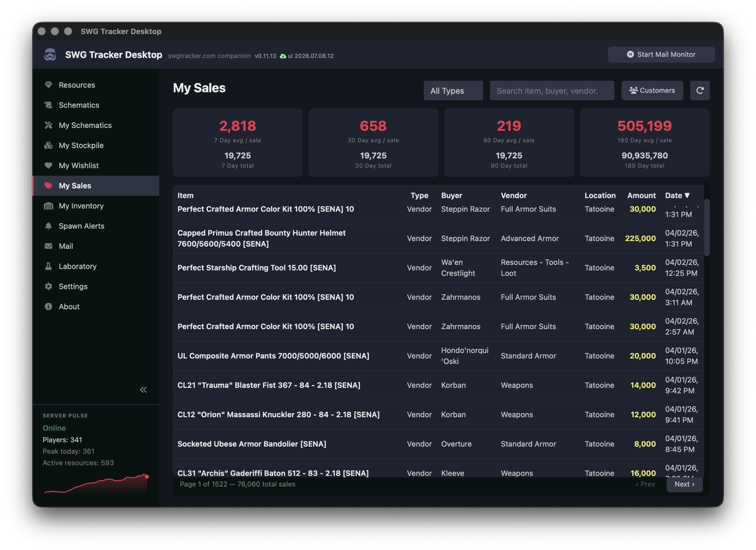Click Socketed Ubese Armor Bandolier item
Image resolution: width=756 pixels, height=550 pixels.
[252, 444]
